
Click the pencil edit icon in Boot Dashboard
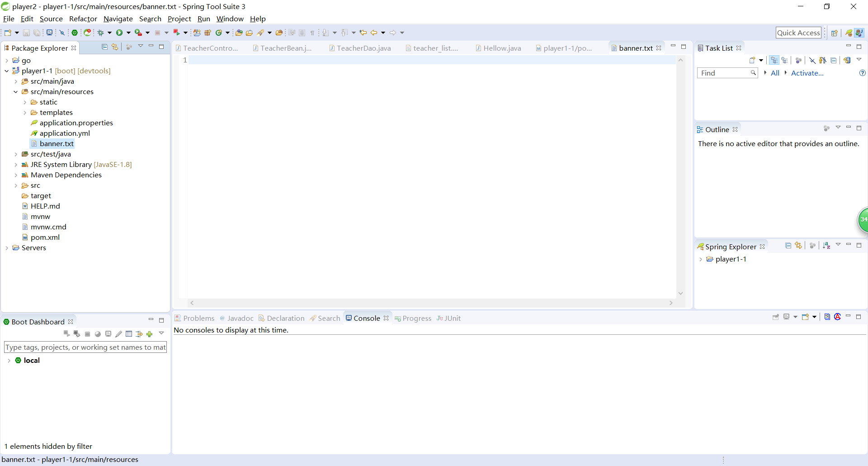coord(118,334)
